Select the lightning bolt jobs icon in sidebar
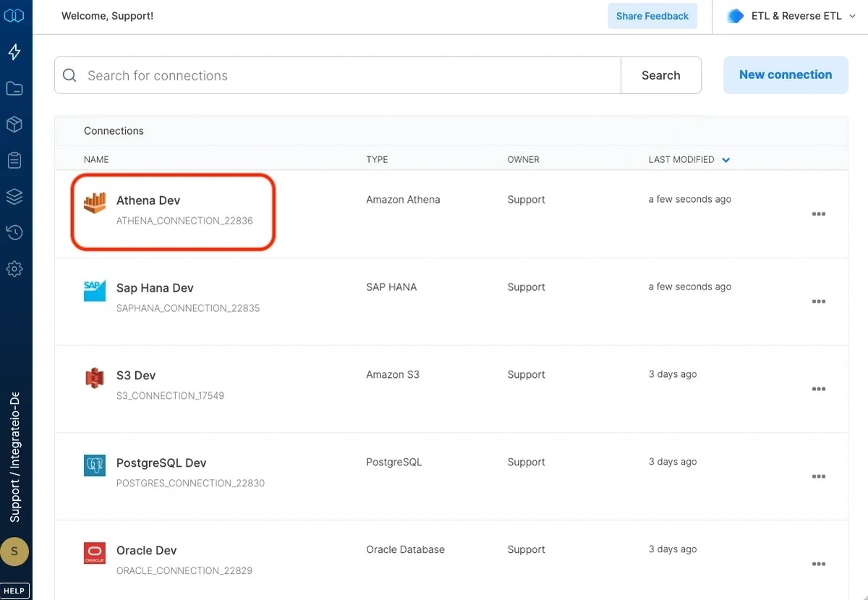This screenshot has width=868, height=600. tap(15, 51)
